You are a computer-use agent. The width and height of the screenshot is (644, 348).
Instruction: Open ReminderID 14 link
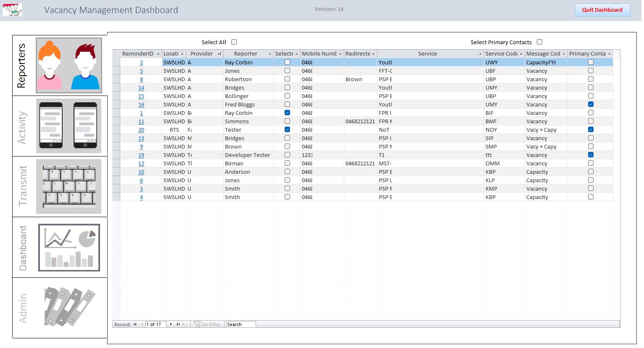141,88
